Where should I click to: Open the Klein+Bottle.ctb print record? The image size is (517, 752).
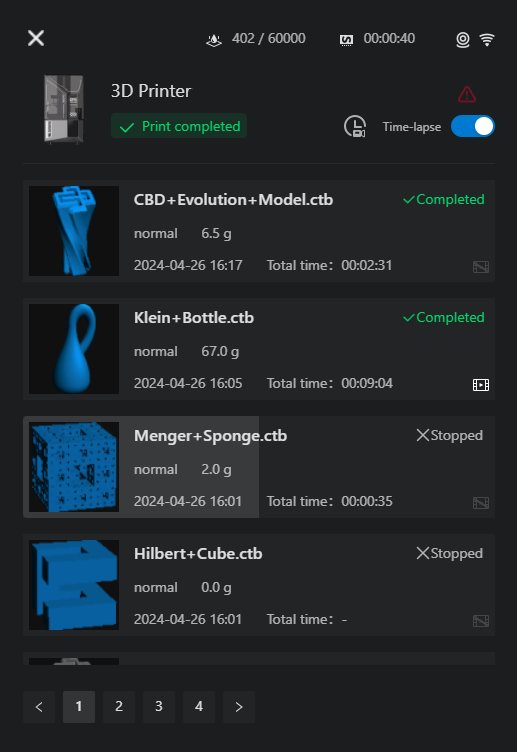click(x=259, y=349)
